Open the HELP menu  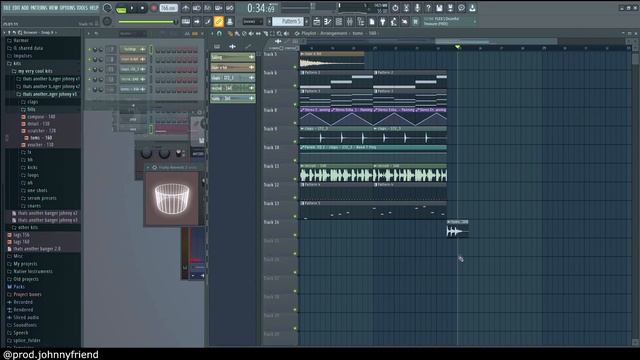[94, 8]
